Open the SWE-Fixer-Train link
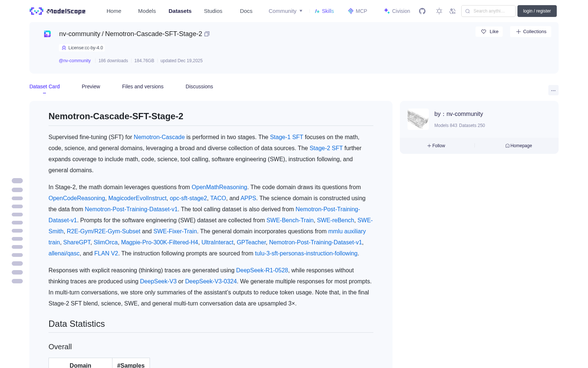This screenshot has height=368, width=588. (175, 231)
